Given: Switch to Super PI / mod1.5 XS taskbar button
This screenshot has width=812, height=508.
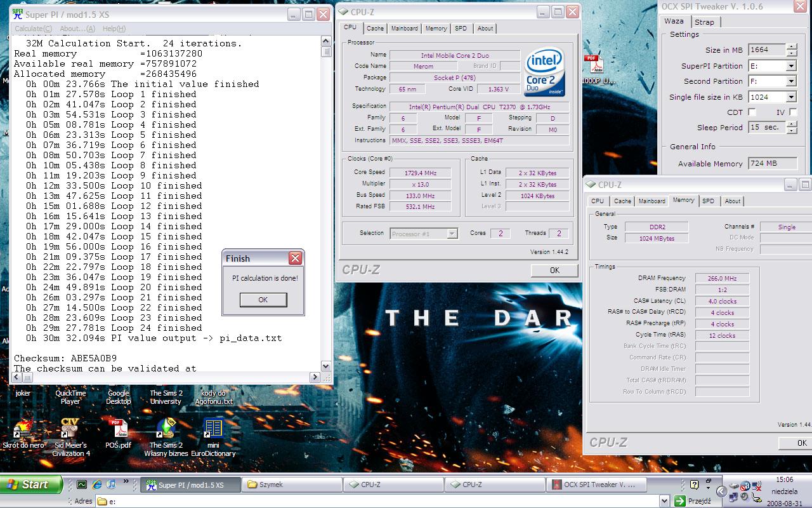Looking at the screenshot, I should point(191,485).
